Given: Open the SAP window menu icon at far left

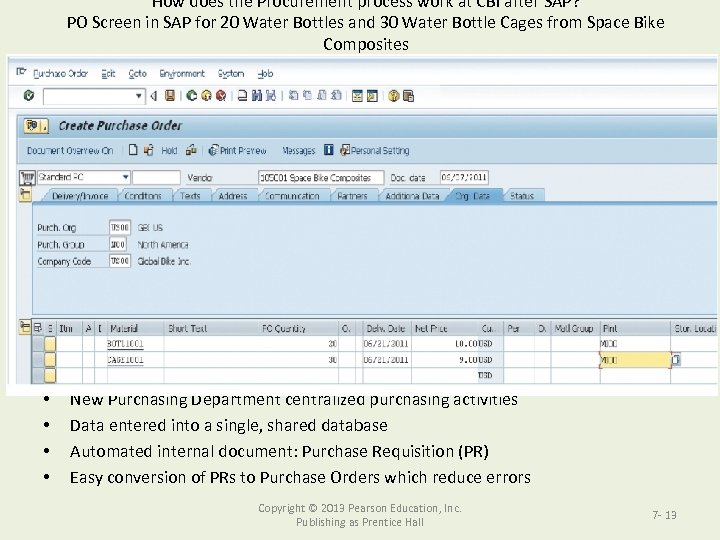Looking at the screenshot, I should [x=21, y=72].
